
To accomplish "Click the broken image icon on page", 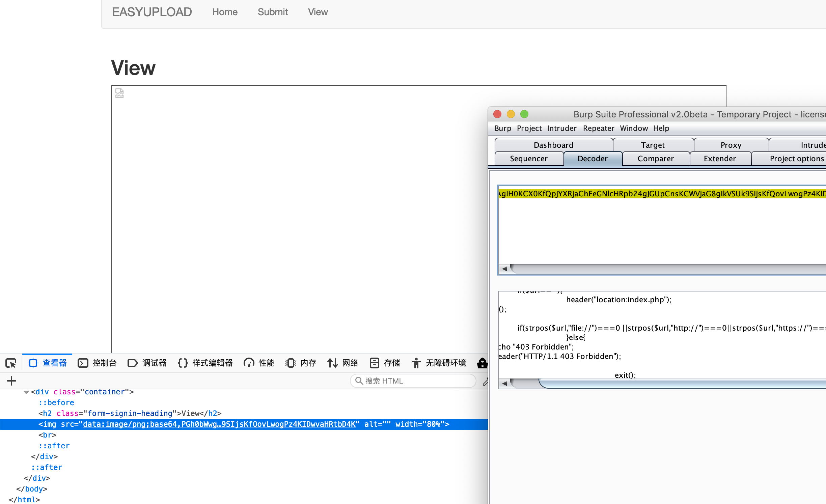I will point(119,93).
